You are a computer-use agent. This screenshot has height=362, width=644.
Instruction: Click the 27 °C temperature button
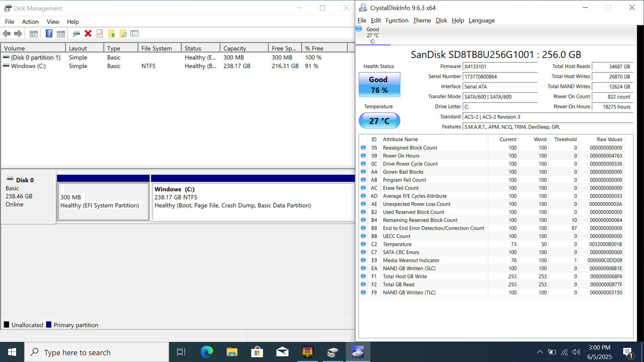(x=379, y=121)
